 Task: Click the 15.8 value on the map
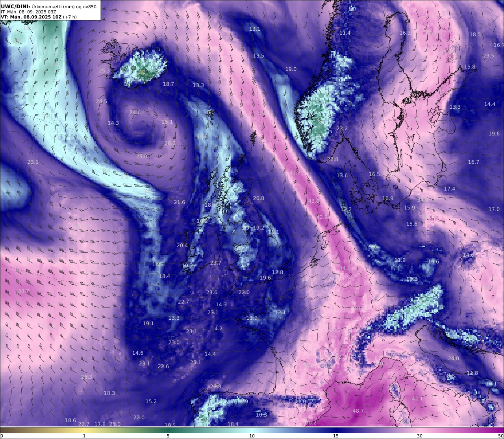pyautogui.click(x=470, y=67)
